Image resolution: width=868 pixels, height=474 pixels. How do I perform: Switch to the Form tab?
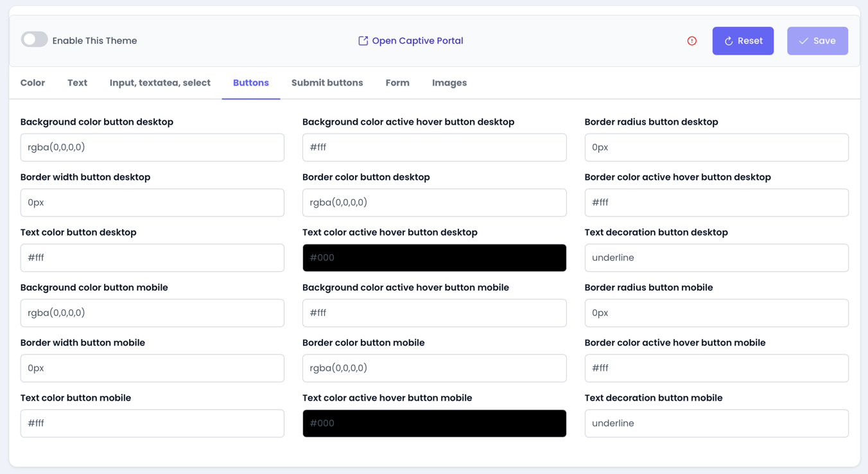pos(397,83)
